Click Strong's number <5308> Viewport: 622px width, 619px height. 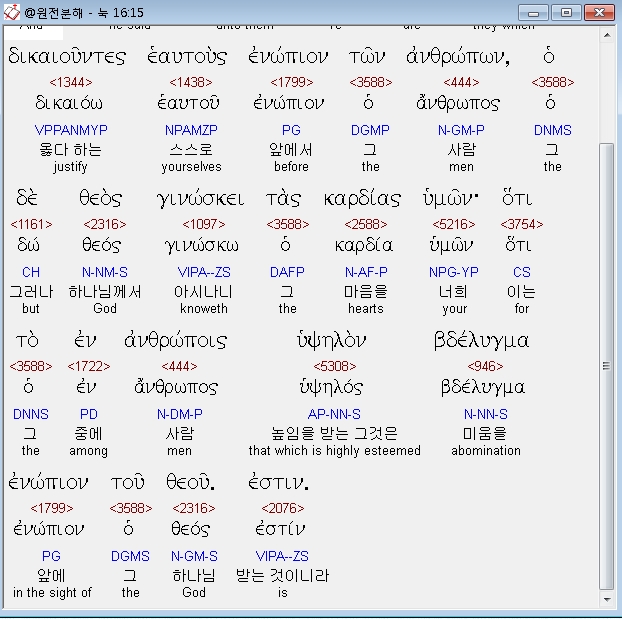point(335,366)
